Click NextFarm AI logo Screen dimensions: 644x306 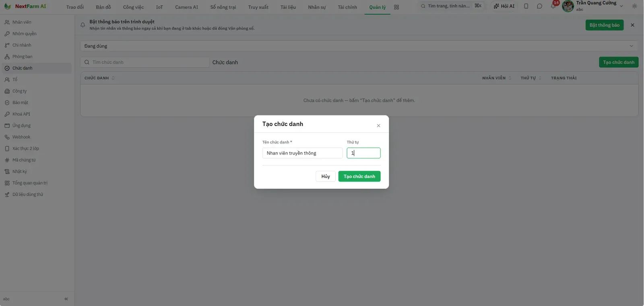pos(25,6)
